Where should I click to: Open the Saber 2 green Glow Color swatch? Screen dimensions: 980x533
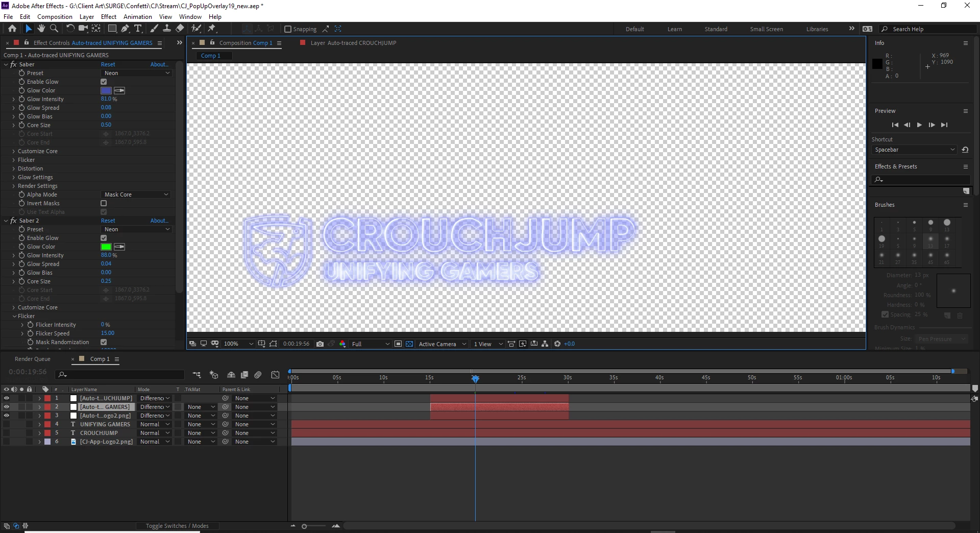click(106, 247)
